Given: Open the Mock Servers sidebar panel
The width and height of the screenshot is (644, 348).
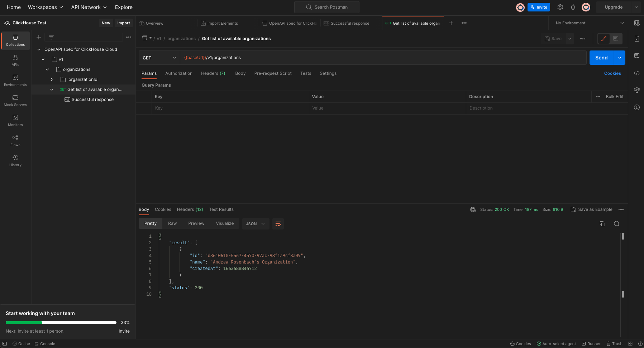Looking at the screenshot, I should coord(15,100).
